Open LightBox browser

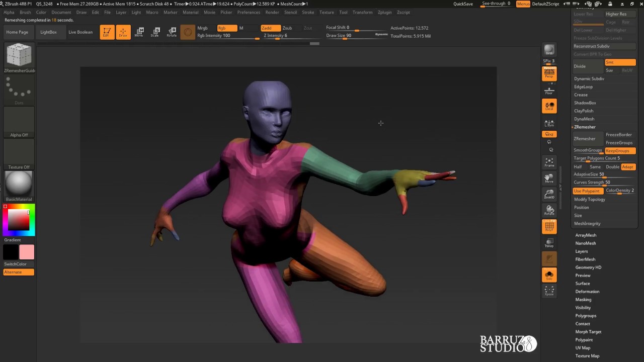tap(48, 32)
